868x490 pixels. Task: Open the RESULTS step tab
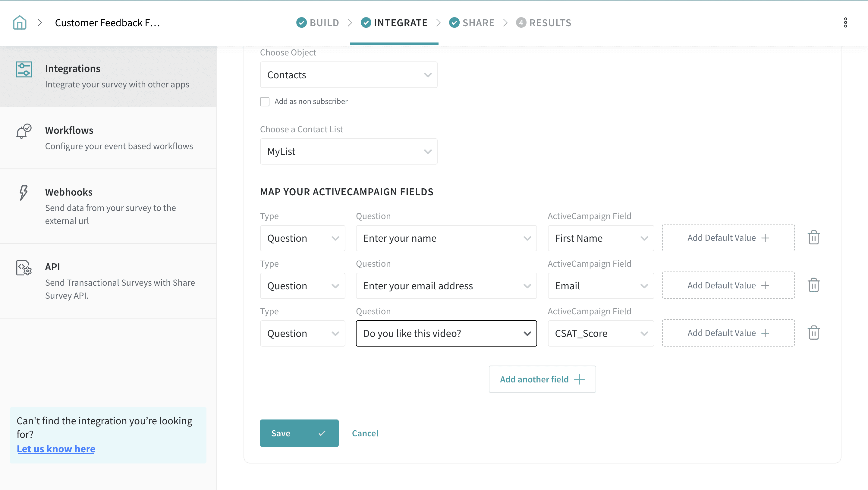543,23
